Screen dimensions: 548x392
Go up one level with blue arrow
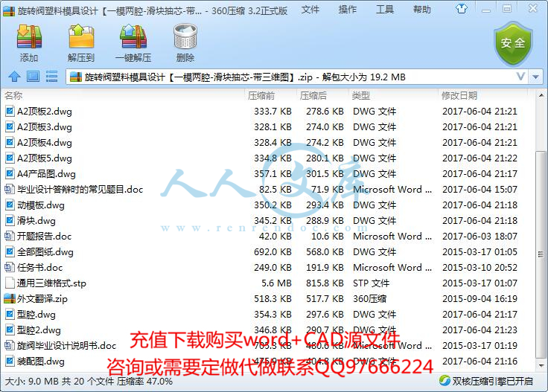[14, 77]
